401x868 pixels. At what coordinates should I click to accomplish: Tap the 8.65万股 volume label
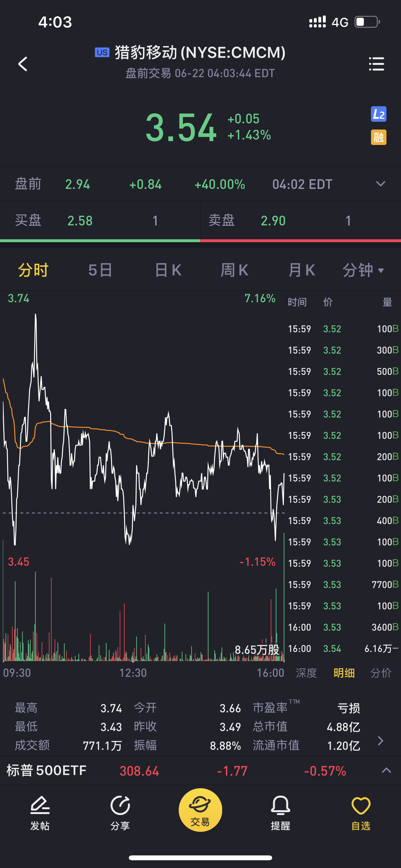coord(257,650)
